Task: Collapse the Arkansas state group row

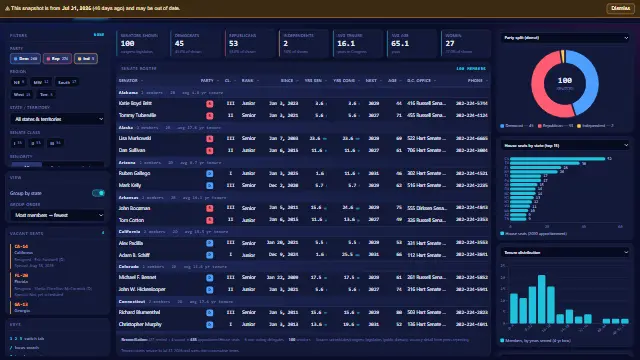Action: (303, 198)
